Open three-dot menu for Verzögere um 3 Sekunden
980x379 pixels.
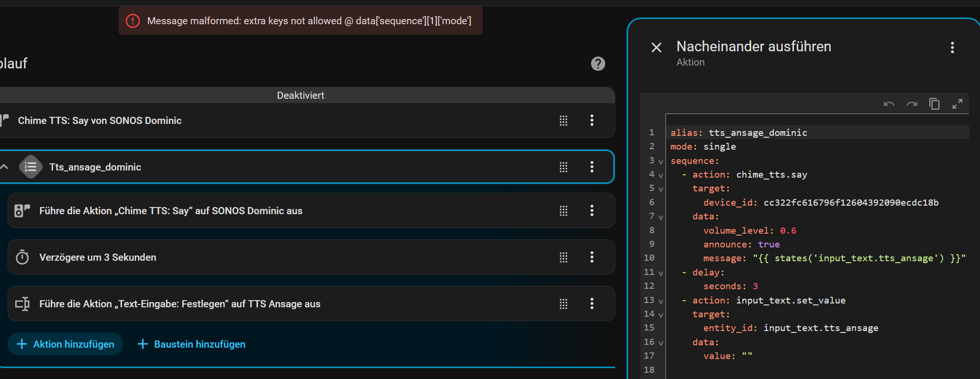point(592,257)
